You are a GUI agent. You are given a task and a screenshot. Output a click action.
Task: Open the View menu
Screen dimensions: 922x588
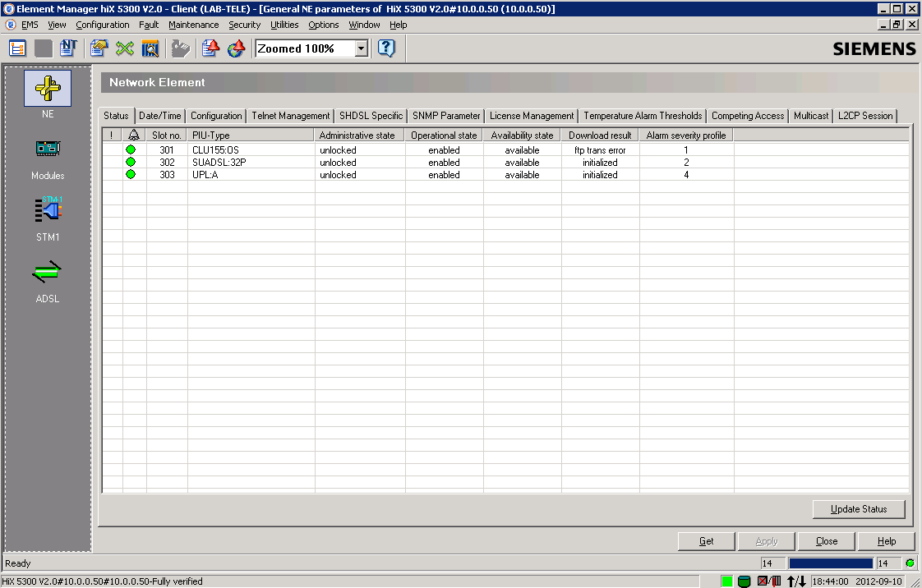[x=57, y=25]
